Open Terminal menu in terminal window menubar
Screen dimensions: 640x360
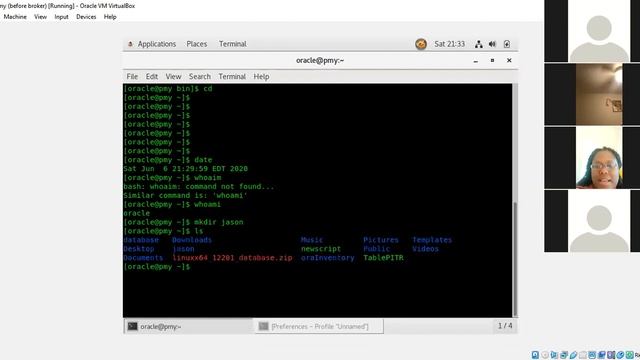click(x=232, y=76)
